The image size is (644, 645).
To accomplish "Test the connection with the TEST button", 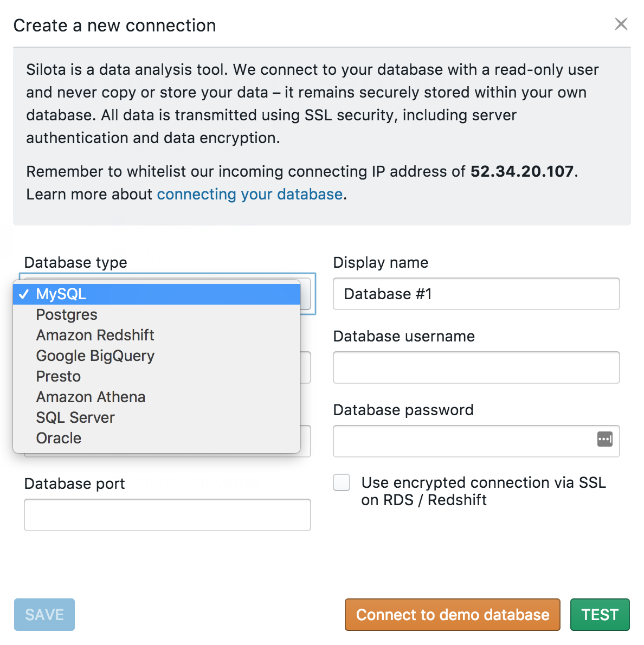I will [600, 615].
